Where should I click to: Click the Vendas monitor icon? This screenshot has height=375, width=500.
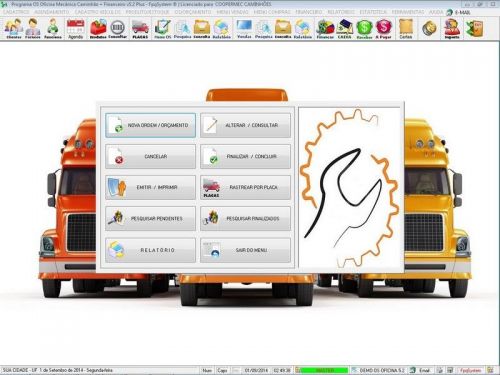point(244,29)
